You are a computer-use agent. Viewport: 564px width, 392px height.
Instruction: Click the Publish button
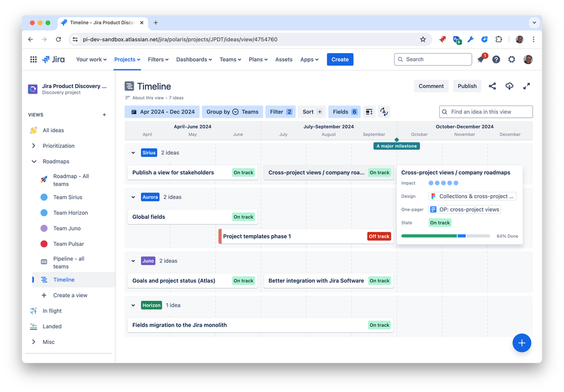tap(467, 86)
